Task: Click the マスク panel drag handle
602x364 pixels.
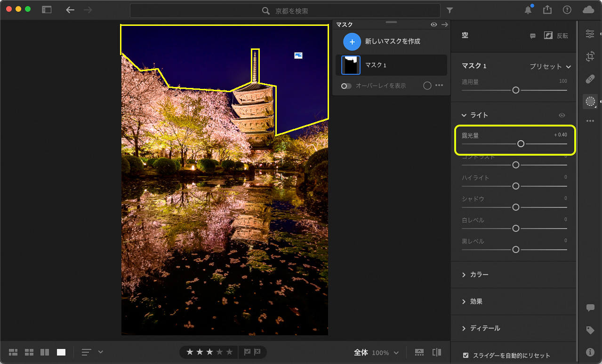Action: coord(391,22)
